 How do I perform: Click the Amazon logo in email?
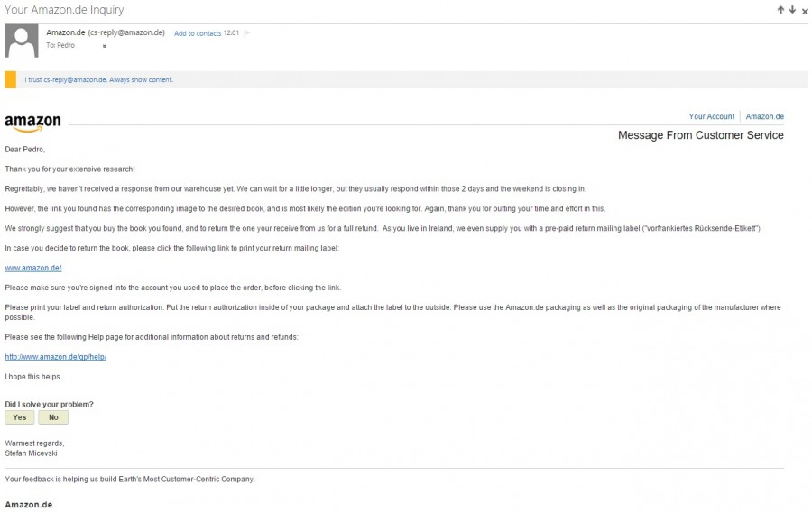click(x=32, y=123)
